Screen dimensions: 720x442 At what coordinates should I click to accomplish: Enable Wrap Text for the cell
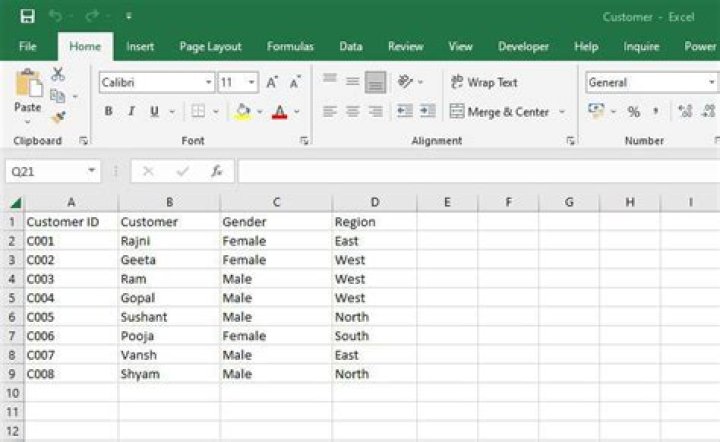[485, 83]
